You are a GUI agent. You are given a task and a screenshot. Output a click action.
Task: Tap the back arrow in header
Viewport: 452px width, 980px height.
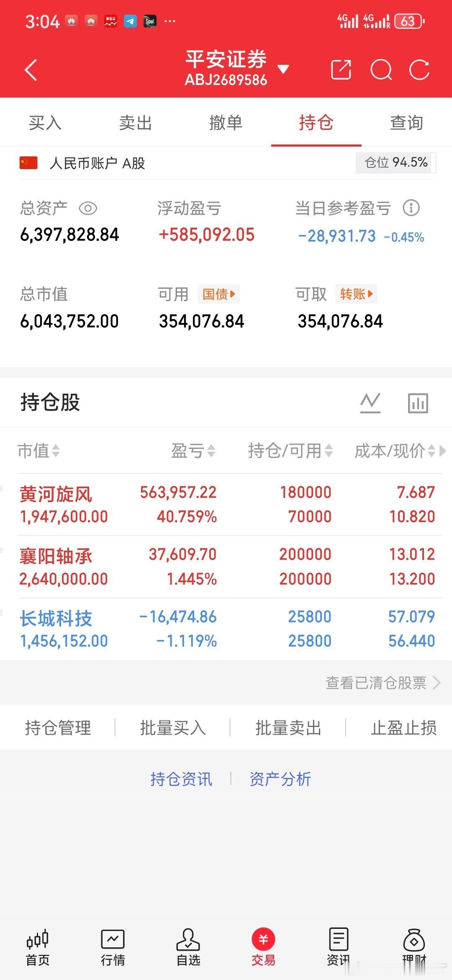(31, 70)
